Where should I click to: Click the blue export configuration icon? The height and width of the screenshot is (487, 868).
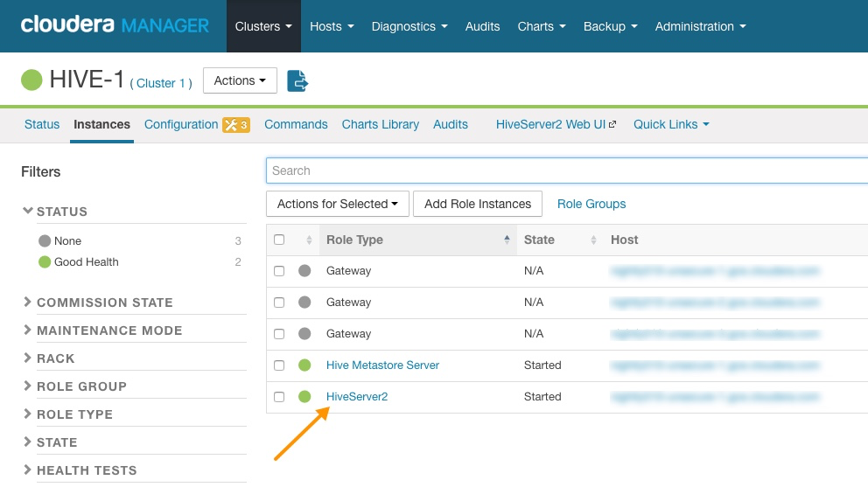297,80
